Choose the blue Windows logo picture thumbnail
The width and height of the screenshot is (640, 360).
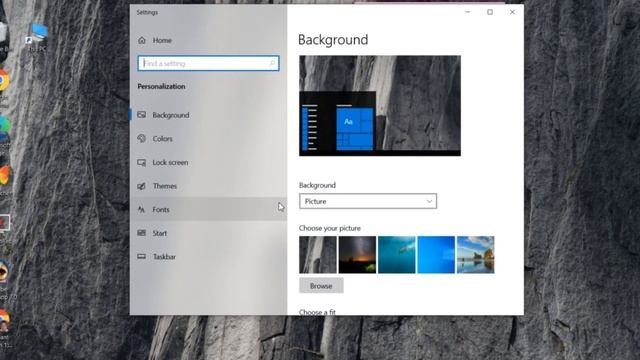click(436, 255)
